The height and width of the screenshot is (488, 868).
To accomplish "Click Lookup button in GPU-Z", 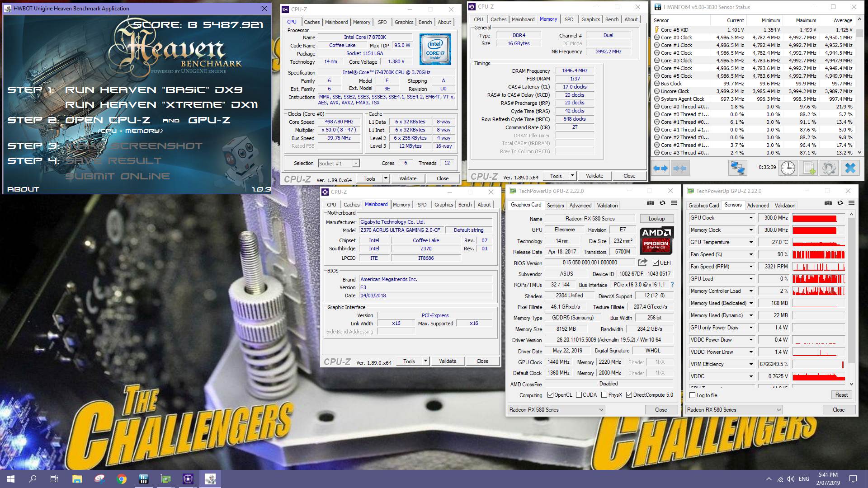I will click(657, 219).
